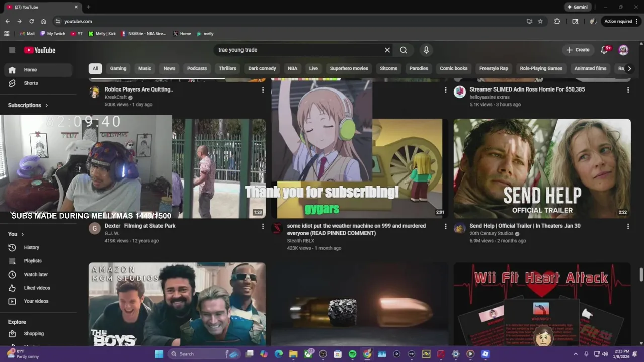Select the Thrillers filter chip
This screenshot has width=644, height=362.
coord(227,68)
